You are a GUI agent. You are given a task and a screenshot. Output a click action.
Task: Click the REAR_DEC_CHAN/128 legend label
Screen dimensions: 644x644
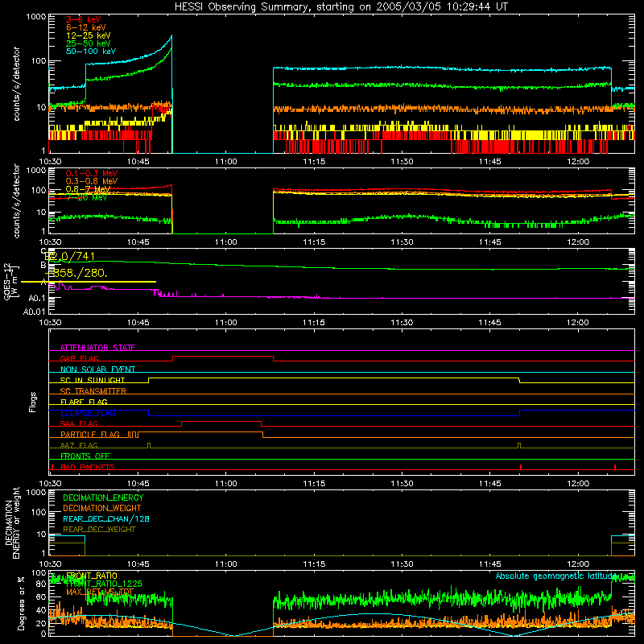click(106, 518)
